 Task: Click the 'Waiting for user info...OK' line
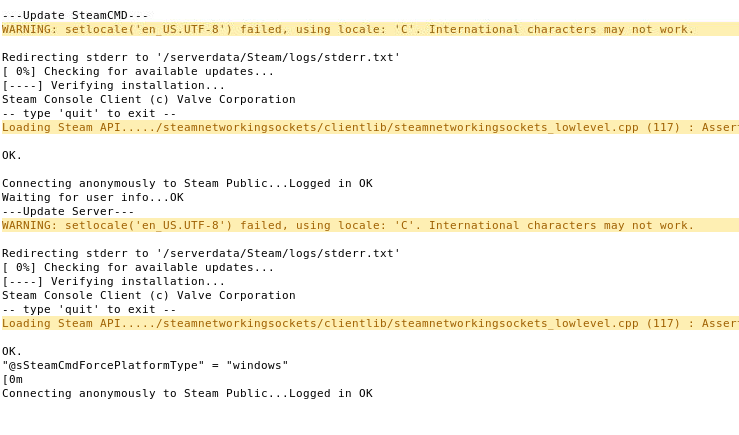tap(93, 197)
